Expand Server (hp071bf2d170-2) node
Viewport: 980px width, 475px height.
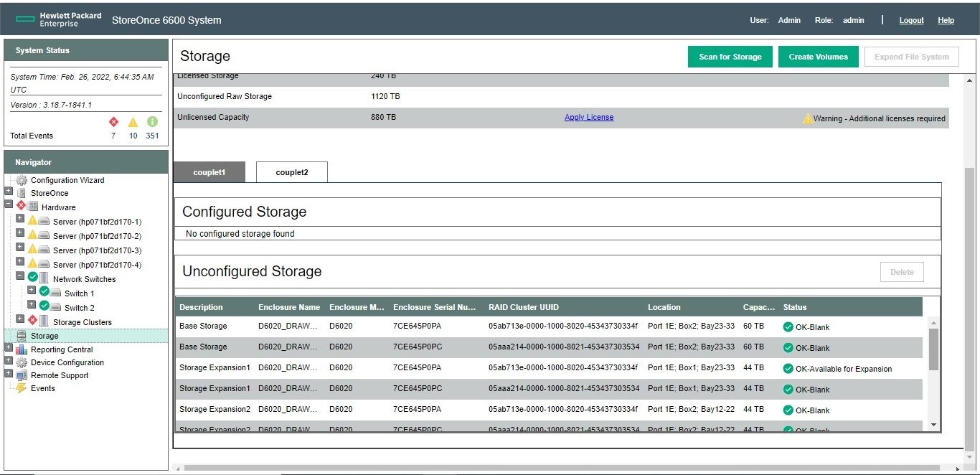(x=20, y=232)
